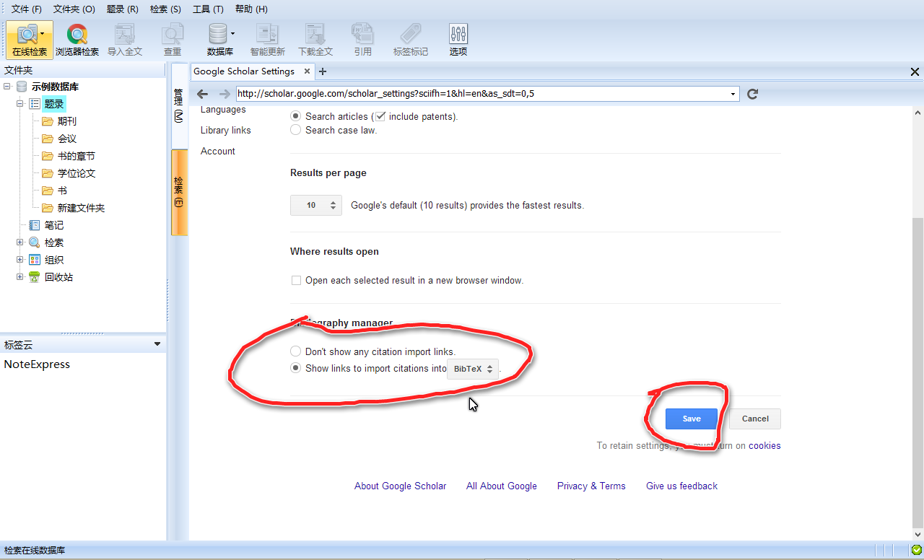Toggle the include patents checkbox
The image size is (924, 560).
tap(381, 116)
